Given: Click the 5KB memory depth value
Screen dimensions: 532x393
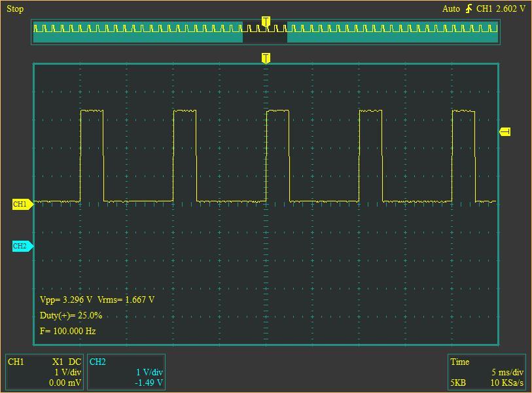Looking at the screenshot, I should click(x=458, y=383).
